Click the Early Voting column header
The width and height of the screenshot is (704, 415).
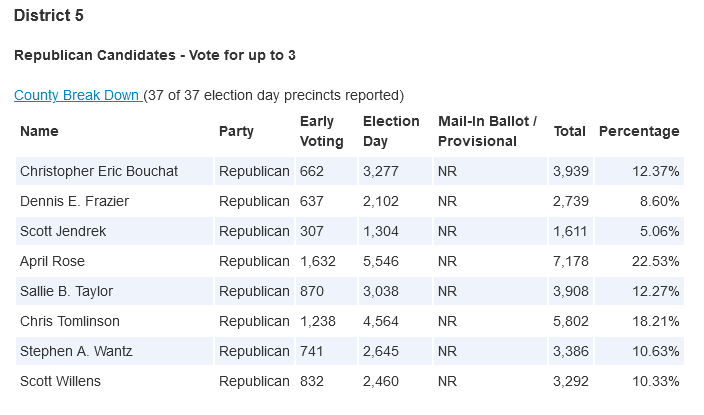pos(322,131)
